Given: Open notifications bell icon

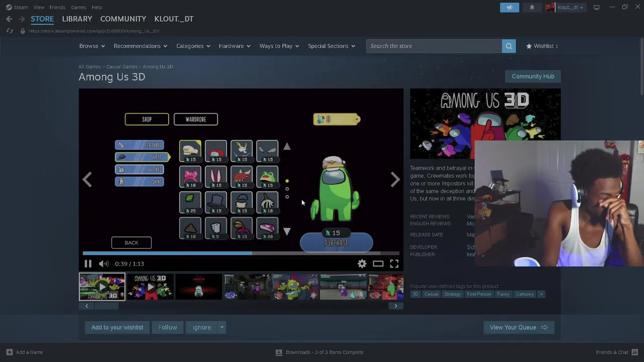Looking at the screenshot, I should (532, 7).
